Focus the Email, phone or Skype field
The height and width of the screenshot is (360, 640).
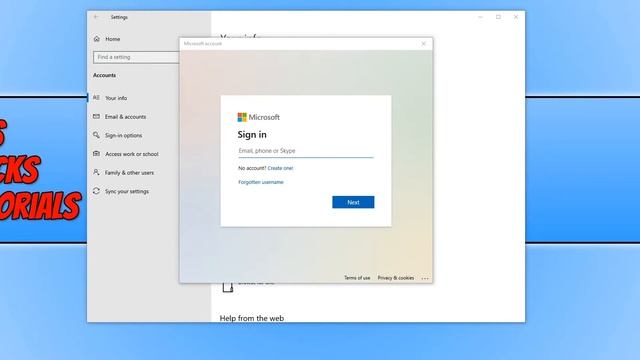pyautogui.click(x=306, y=151)
